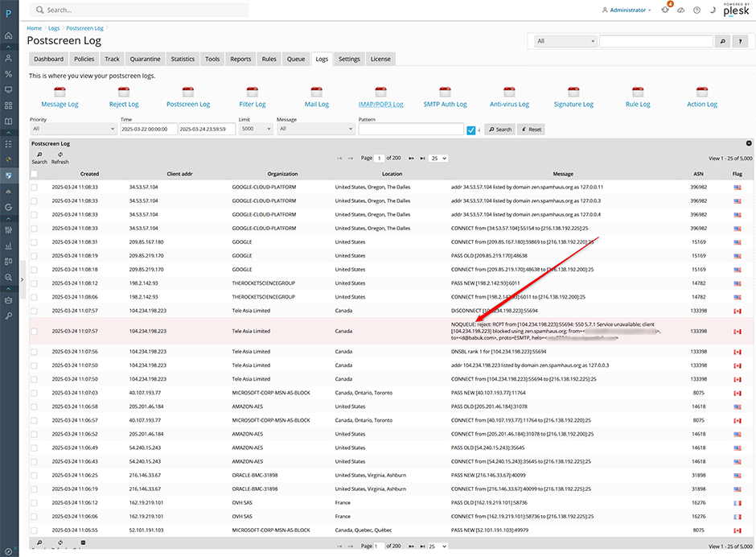Open the Signature Log icon
This screenshot has width=756, height=557.
click(x=573, y=91)
